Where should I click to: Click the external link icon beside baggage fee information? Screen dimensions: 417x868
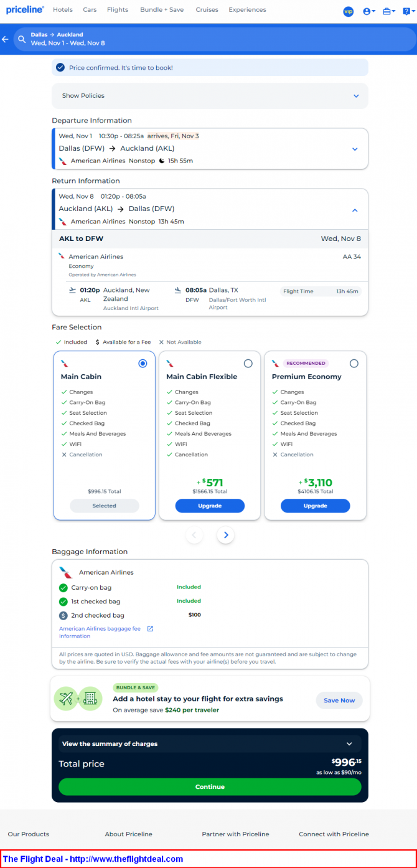click(150, 629)
